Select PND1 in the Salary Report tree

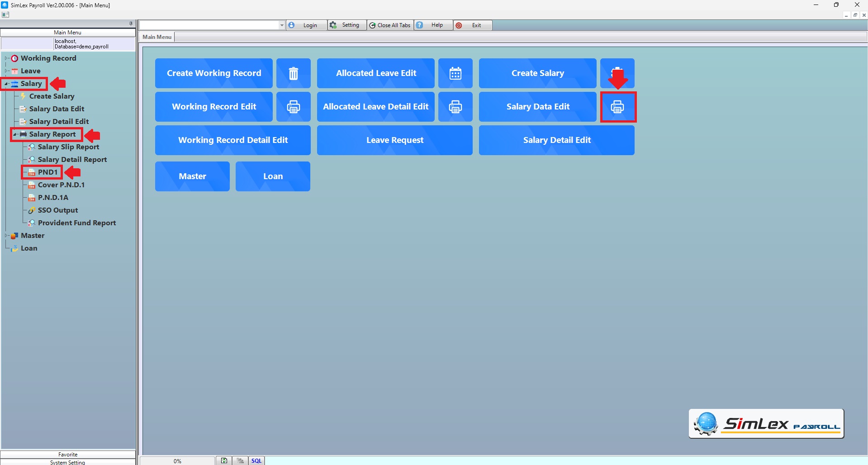(47, 172)
